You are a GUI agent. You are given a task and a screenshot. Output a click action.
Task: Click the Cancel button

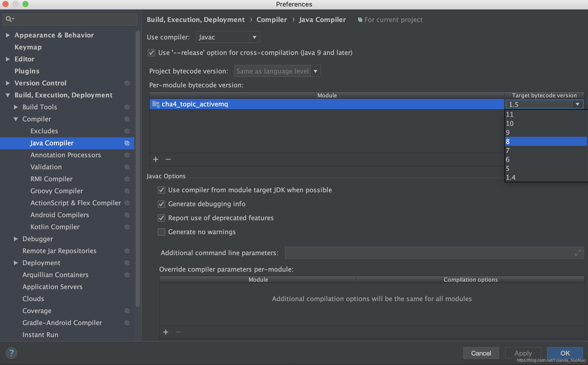click(x=481, y=353)
